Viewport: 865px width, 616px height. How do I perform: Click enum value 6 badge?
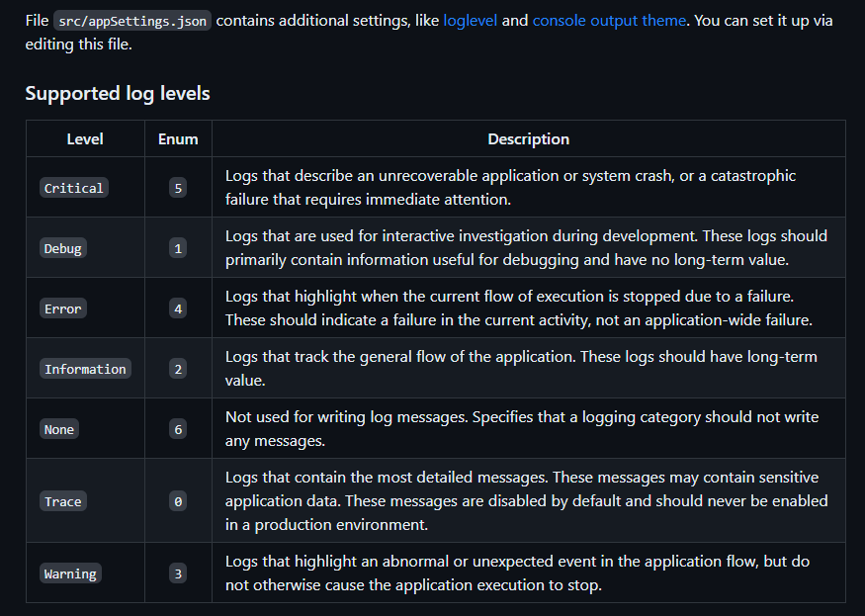point(178,429)
